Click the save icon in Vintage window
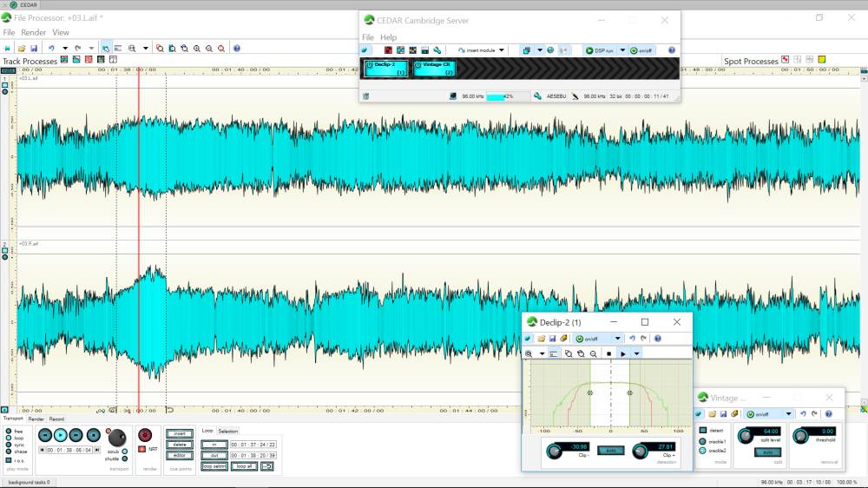This screenshot has width=868, height=488. (723, 414)
